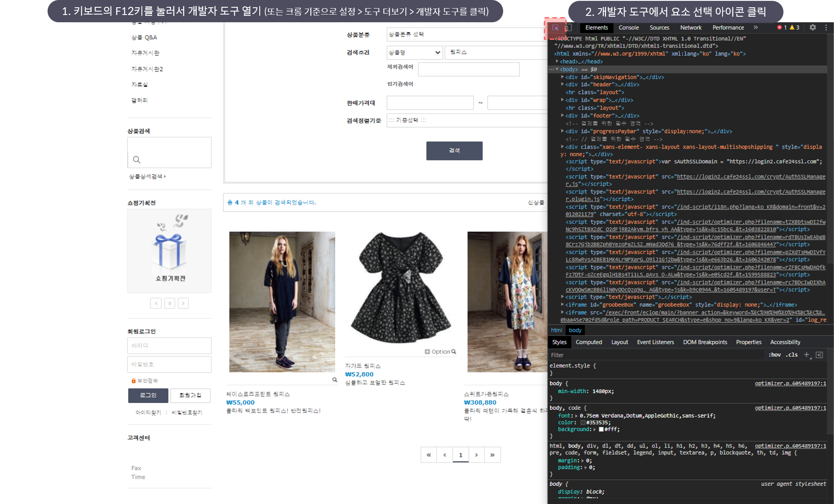This screenshot has height=504, width=834.
Task: Open the 상품명 search condition dropdown
Action: pos(414,52)
